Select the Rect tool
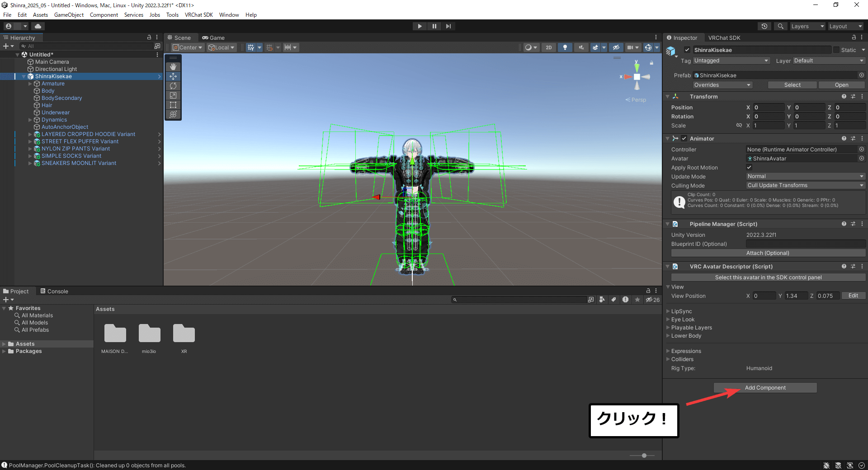Image resolution: width=868 pixels, height=470 pixels. coord(173,105)
